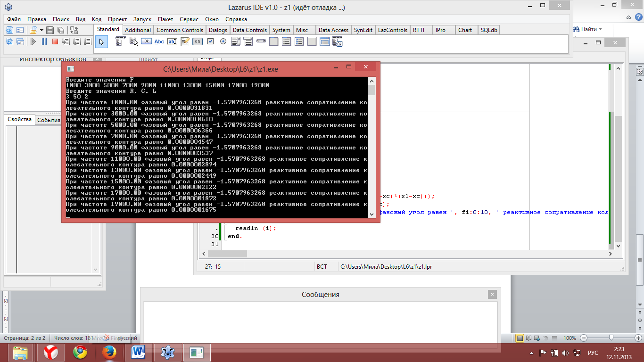Open the Правка menu
Viewport: 644px width, 362px height.
point(37,19)
